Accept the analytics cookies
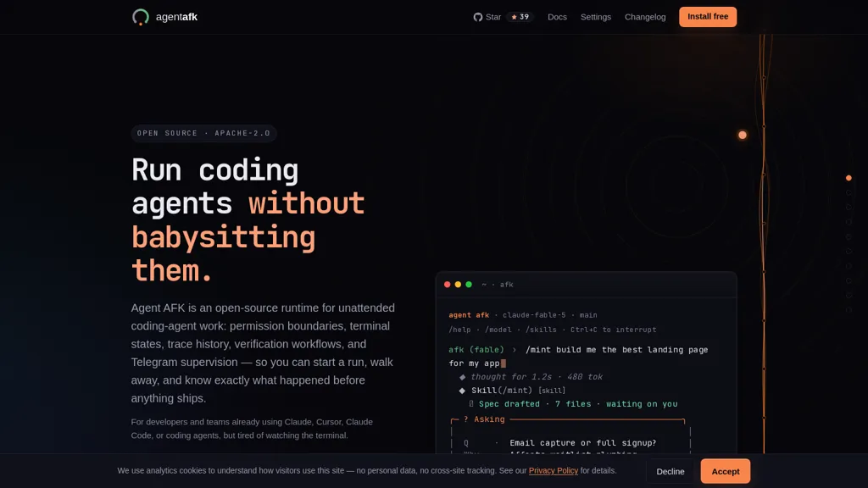 click(x=726, y=471)
